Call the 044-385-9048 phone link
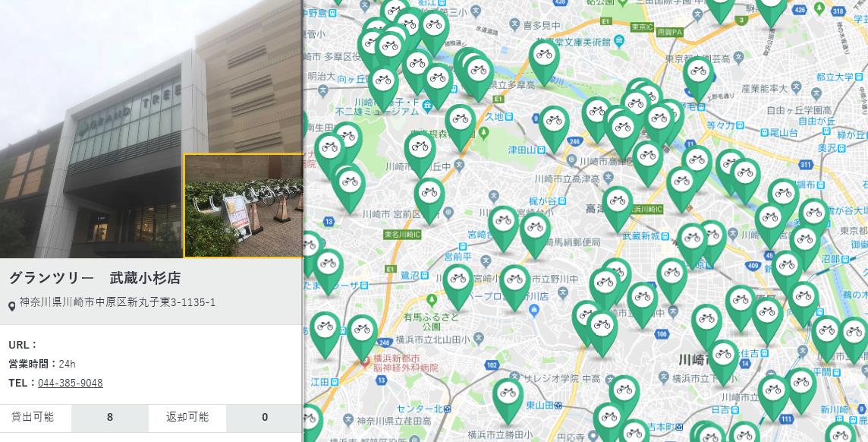Viewport: 868px width, 442px height. coord(71,383)
